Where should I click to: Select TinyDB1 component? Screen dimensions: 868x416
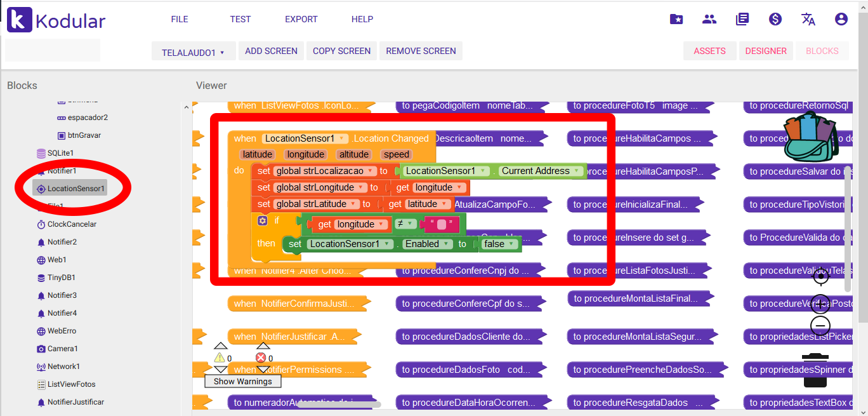56,278
